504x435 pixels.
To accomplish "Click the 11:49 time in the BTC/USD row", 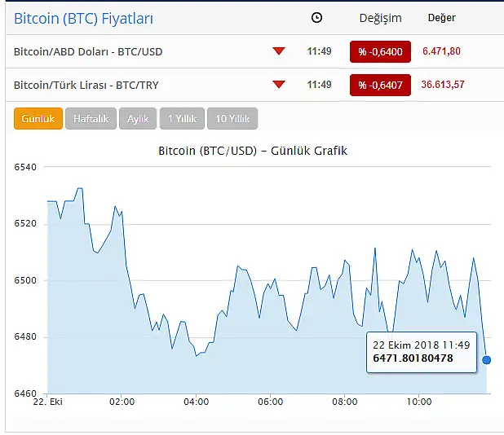I will (319, 51).
